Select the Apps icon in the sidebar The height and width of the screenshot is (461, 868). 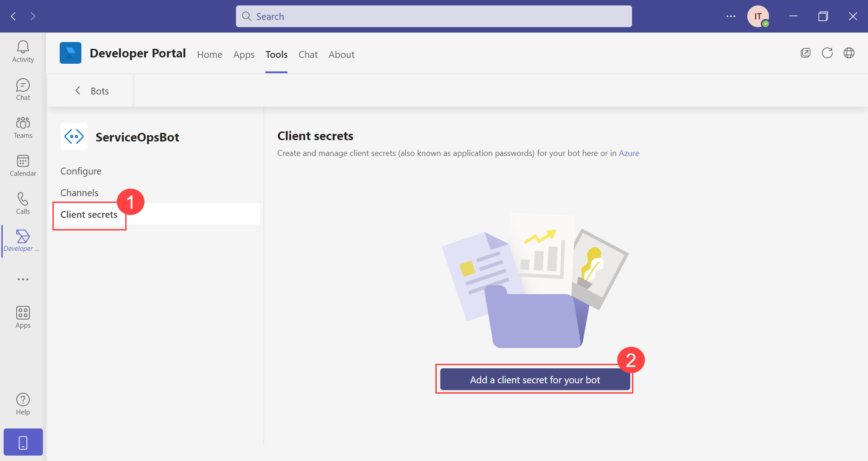tap(23, 316)
